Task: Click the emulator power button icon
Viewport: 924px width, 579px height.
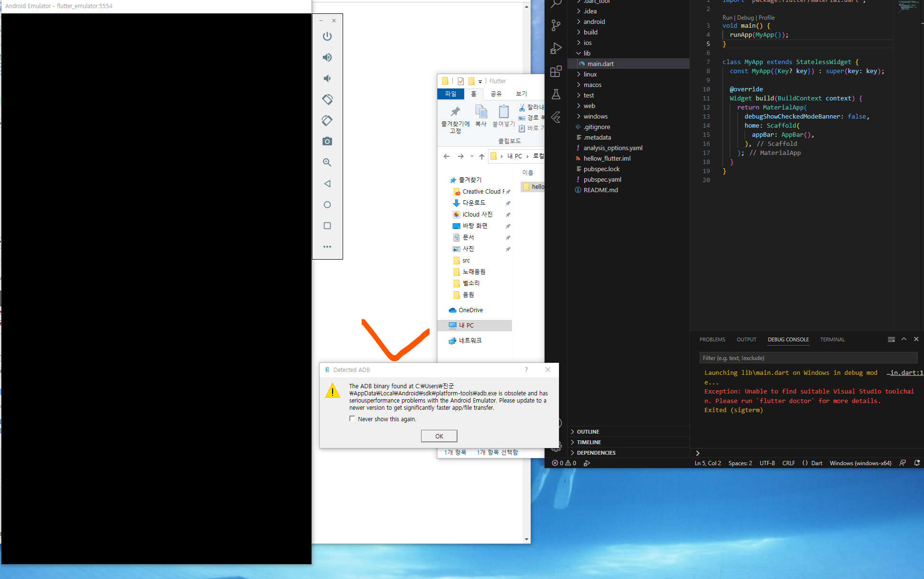Action: coord(327,36)
